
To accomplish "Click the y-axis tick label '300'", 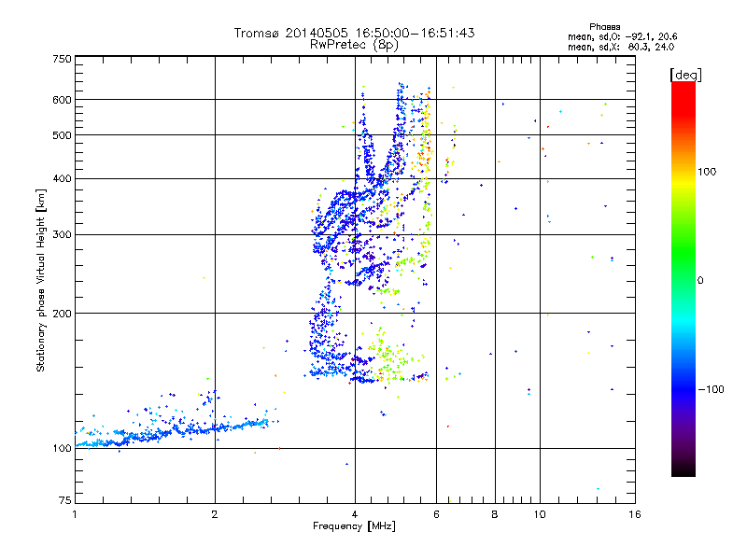I will 62,234.
